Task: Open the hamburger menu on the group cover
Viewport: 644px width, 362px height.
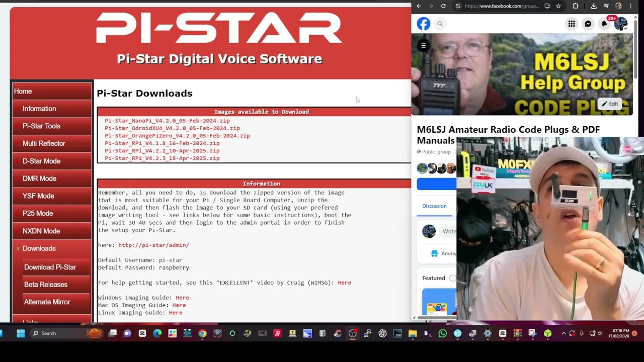Action: [x=424, y=46]
